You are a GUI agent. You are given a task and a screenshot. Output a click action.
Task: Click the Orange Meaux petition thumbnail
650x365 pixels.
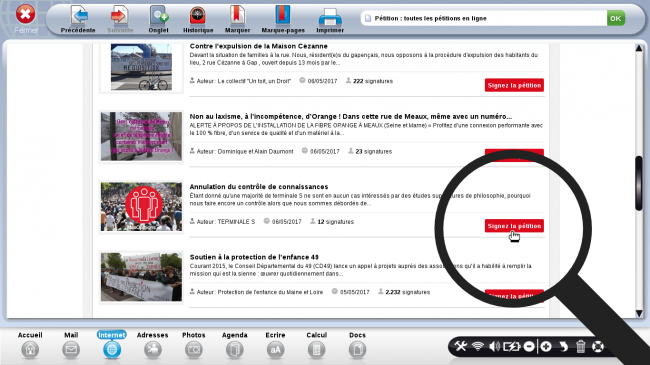[141, 136]
